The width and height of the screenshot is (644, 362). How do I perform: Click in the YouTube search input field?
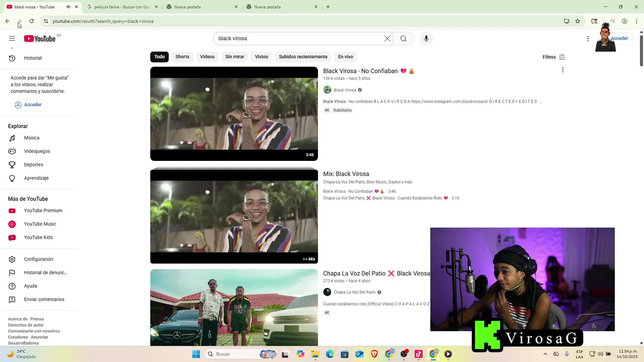click(299, 39)
